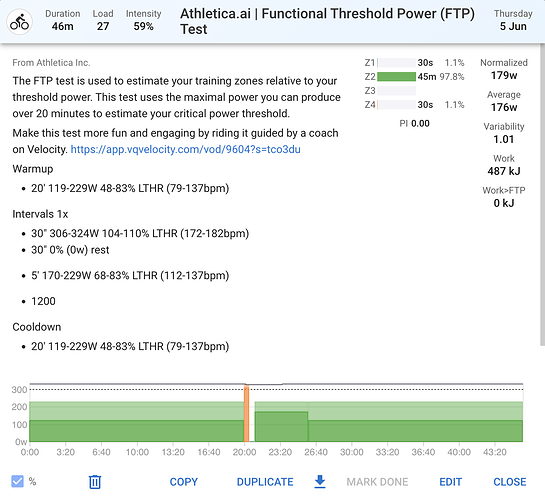This screenshot has height=500, width=545.
Task: Click the Z1 zone row
Action: coord(414,63)
